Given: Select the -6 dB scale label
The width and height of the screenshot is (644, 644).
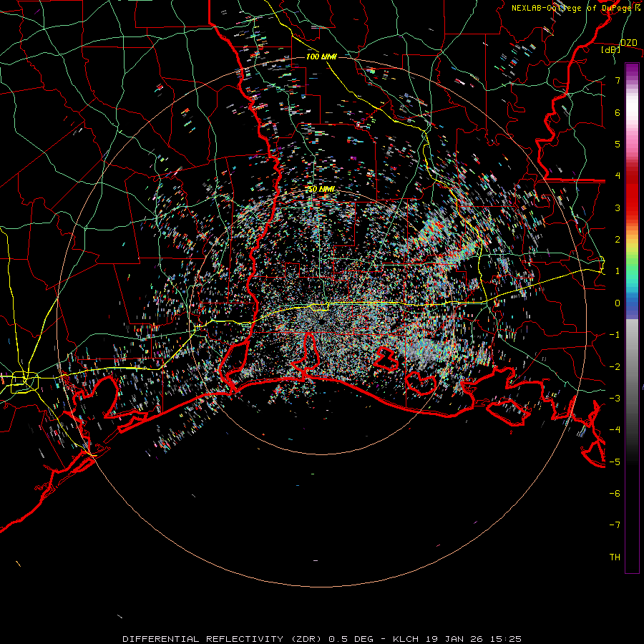Looking at the screenshot, I should [615, 494].
